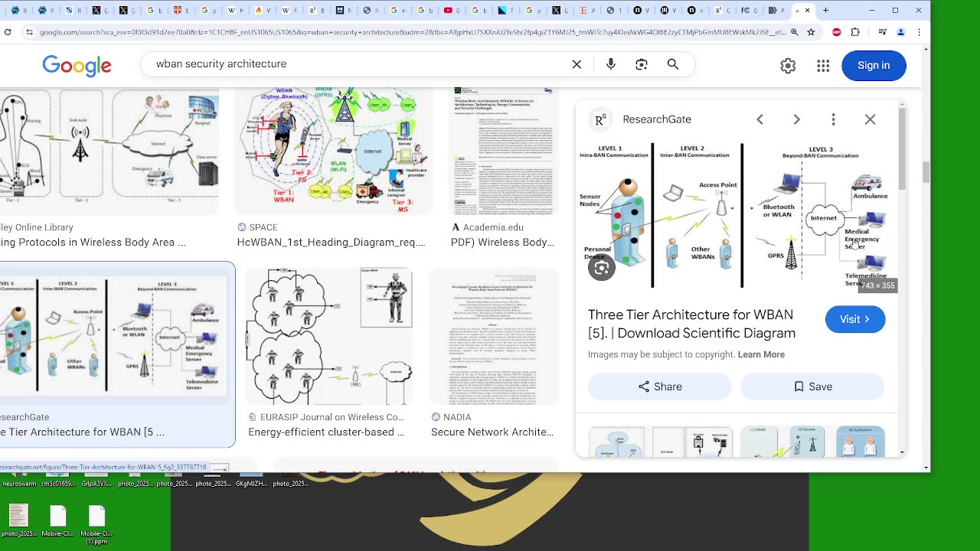Click Sign in button
The height and width of the screenshot is (551, 980).
tap(874, 66)
